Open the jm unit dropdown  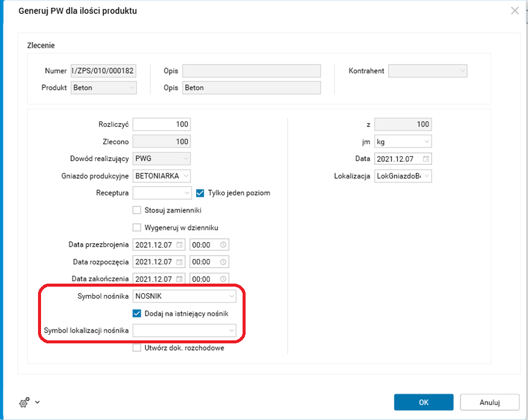point(427,142)
